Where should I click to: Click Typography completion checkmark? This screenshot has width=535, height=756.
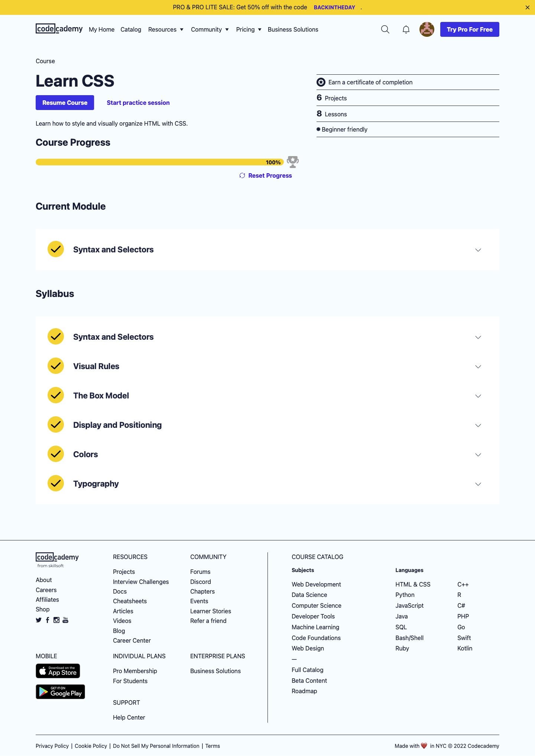pyautogui.click(x=56, y=484)
